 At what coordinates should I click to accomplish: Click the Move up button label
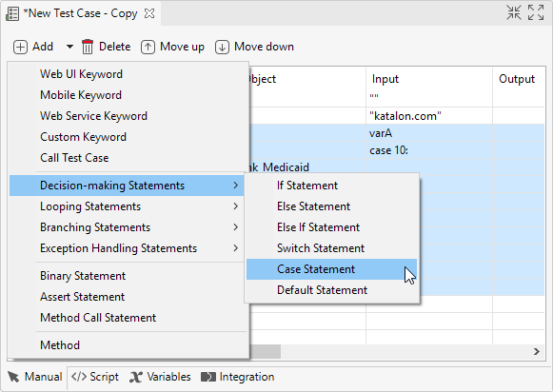tap(182, 47)
